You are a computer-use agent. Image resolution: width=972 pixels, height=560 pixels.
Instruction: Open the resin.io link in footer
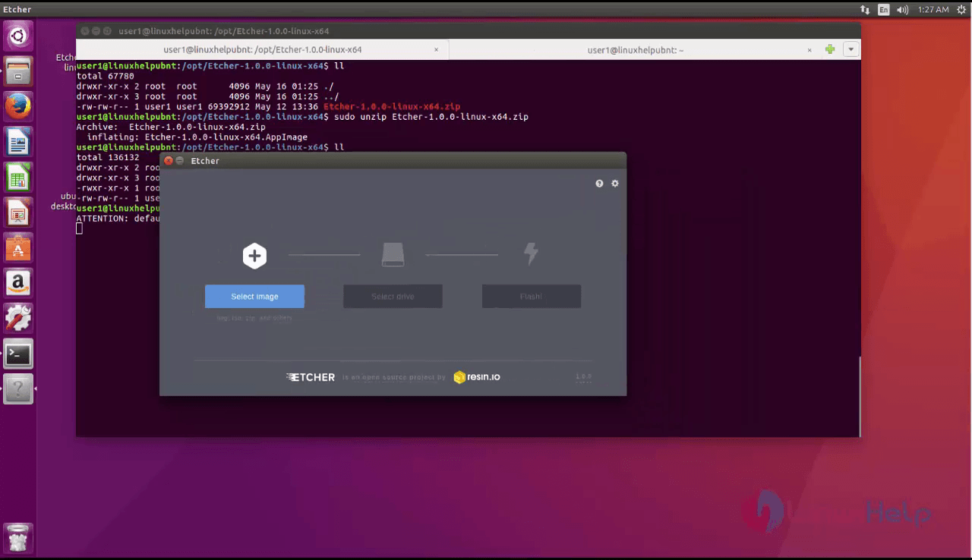click(x=477, y=377)
